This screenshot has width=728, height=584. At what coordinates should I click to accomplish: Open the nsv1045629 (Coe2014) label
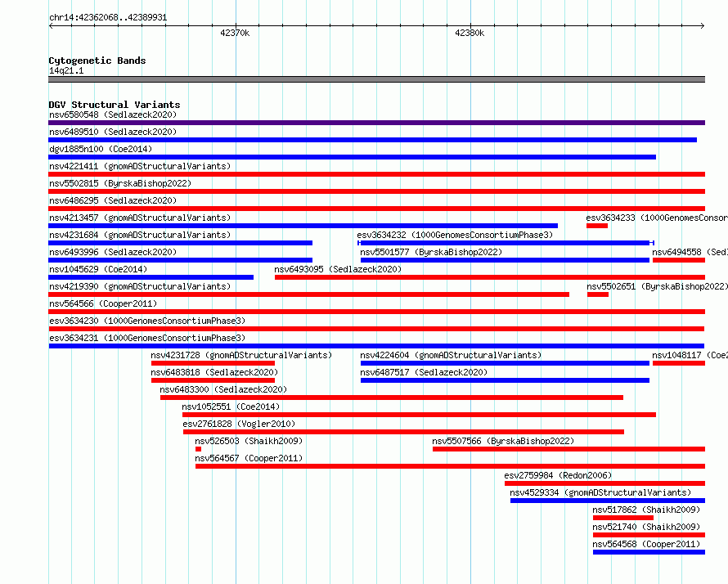coord(98,269)
